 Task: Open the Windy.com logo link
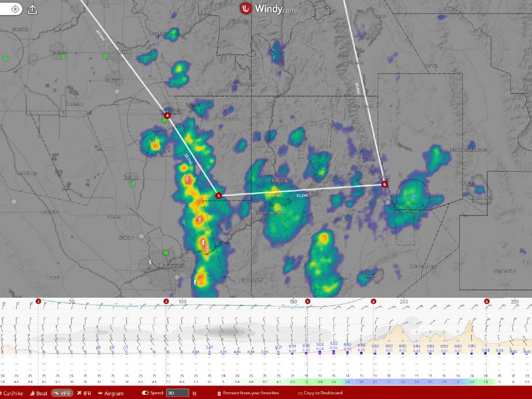click(x=268, y=9)
